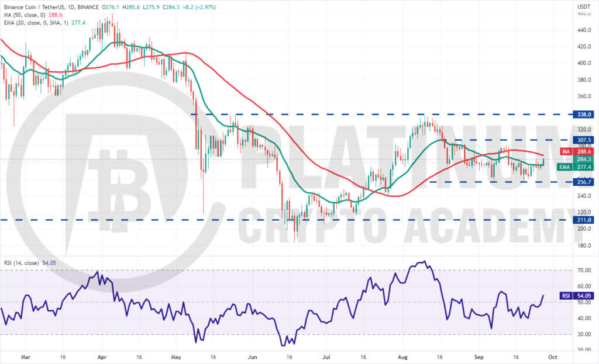Click the Jul label on the time axis
599x364 pixels.
click(x=326, y=357)
